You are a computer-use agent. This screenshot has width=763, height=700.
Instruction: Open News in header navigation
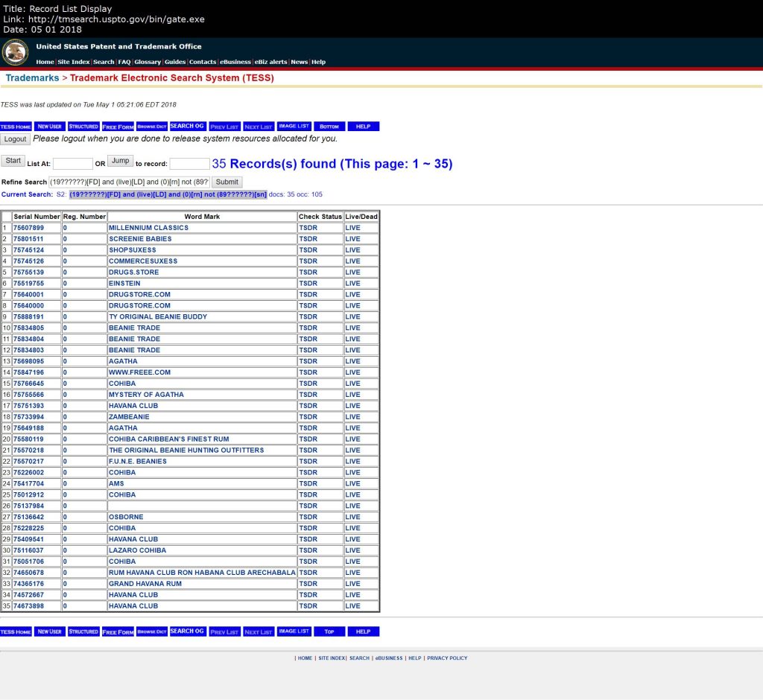point(300,62)
